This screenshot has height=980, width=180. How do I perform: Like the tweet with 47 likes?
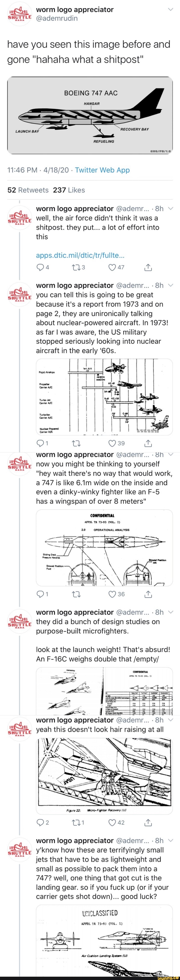tap(116, 267)
